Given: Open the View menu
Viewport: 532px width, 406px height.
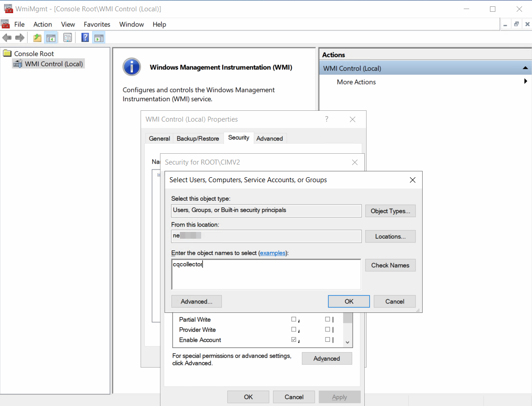Looking at the screenshot, I should coord(68,24).
